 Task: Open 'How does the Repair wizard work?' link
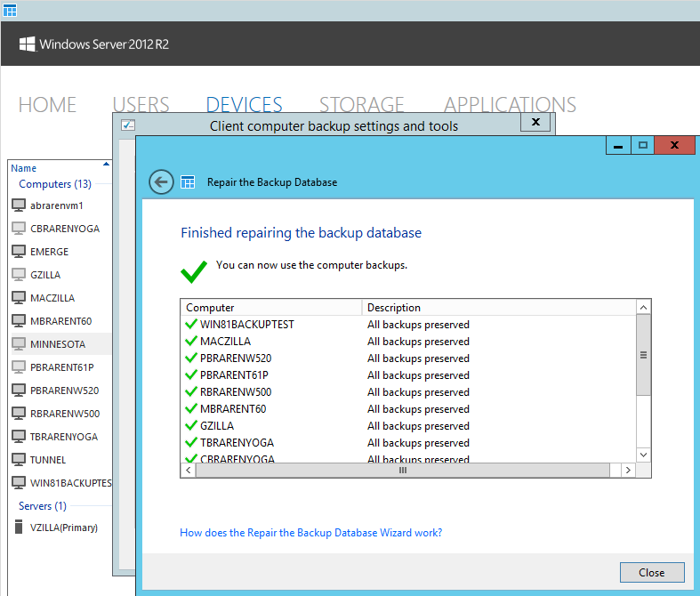coord(310,533)
